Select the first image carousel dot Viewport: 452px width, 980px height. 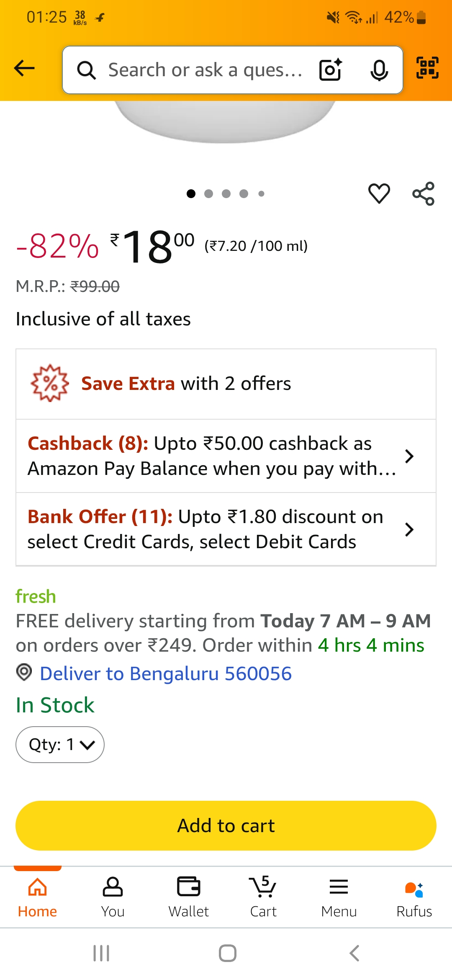click(x=192, y=193)
